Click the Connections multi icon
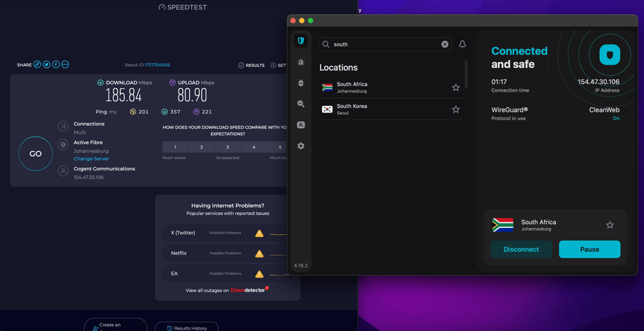Screen dimensions: 644x331 (x=64, y=126)
